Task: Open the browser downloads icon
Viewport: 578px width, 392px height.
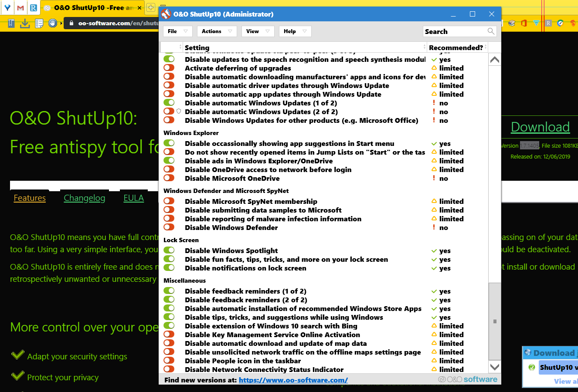Action: [x=25, y=23]
